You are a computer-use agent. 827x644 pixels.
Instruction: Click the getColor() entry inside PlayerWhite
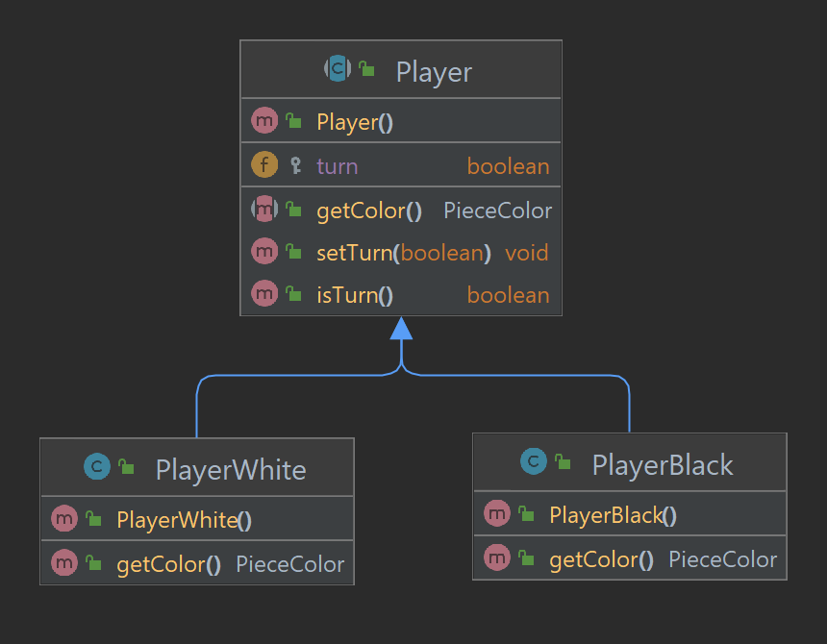pyautogui.click(x=168, y=563)
